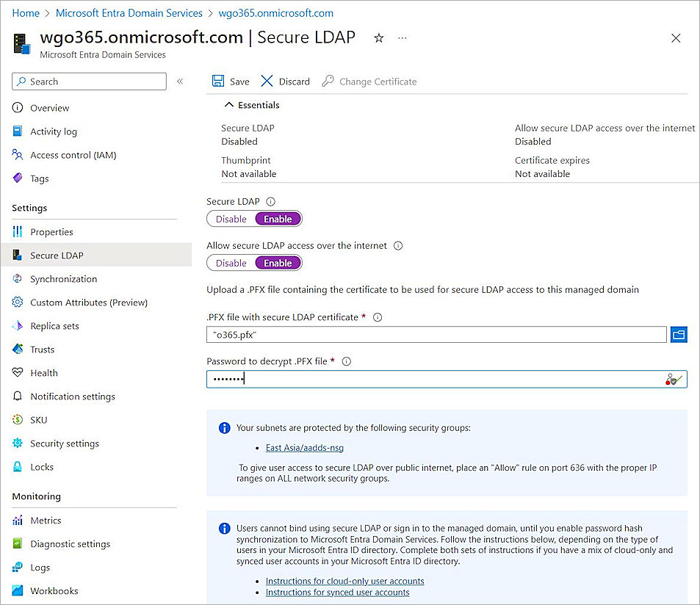This screenshot has height=605, width=700.
Task: Open the .PFX file browse icon
Action: [x=678, y=334]
